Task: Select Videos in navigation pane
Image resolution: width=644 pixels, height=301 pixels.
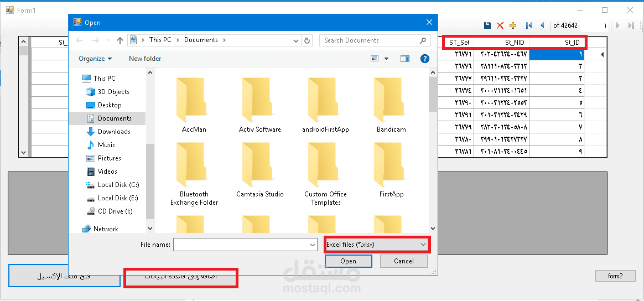Action: click(x=102, y=171)
